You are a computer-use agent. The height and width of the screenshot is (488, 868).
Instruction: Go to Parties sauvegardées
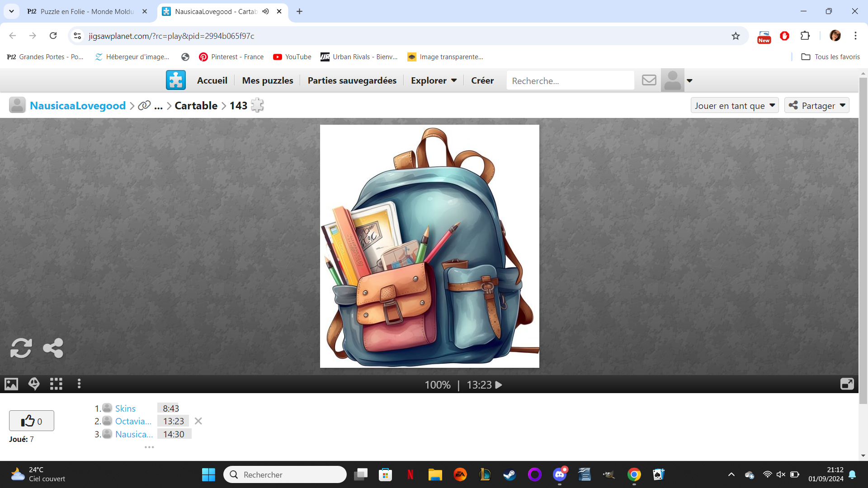tap(352, 80)
